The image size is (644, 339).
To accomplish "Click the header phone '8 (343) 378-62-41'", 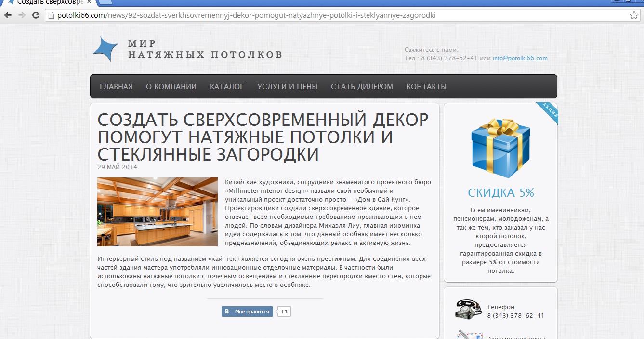I will [449, 58].
